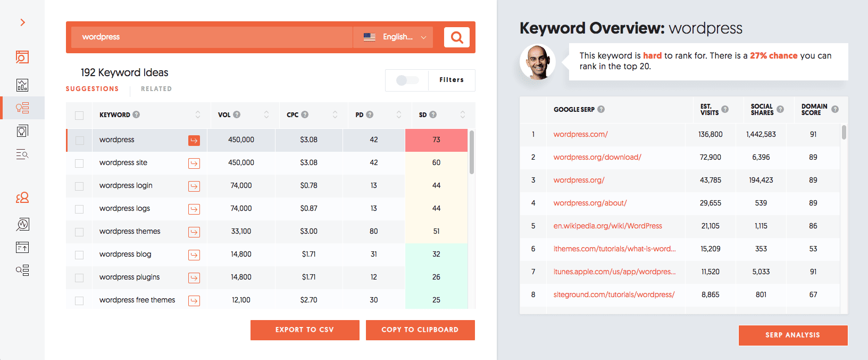
Task: Click the keyword table vertical scrollbar
Action: pyautogui.click(x=471, y=152)
